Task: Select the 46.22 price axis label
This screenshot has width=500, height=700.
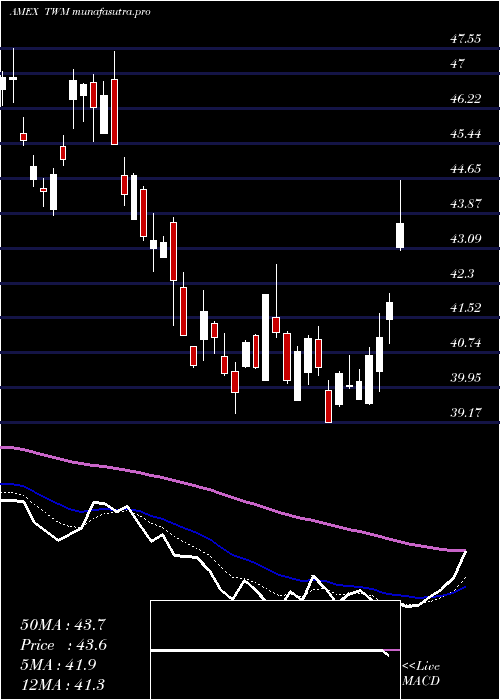Action: [465, 99]
